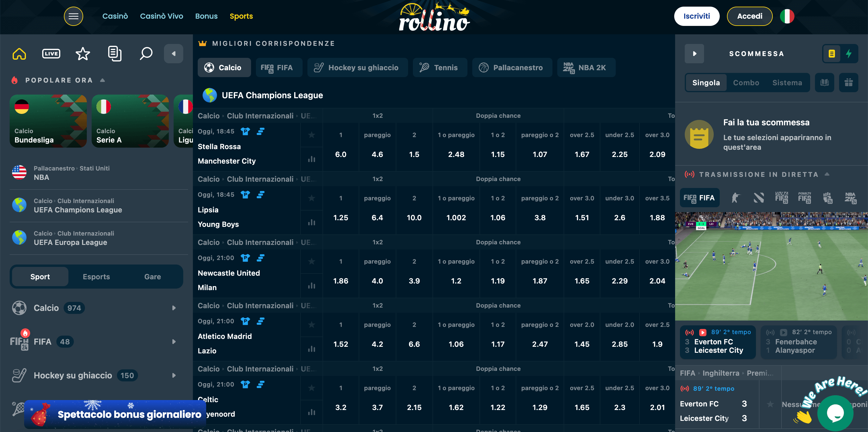The image size is (868, 432).
Task: Open the Spettacolo bonus giornaliero banner
Action: [115, 414]
